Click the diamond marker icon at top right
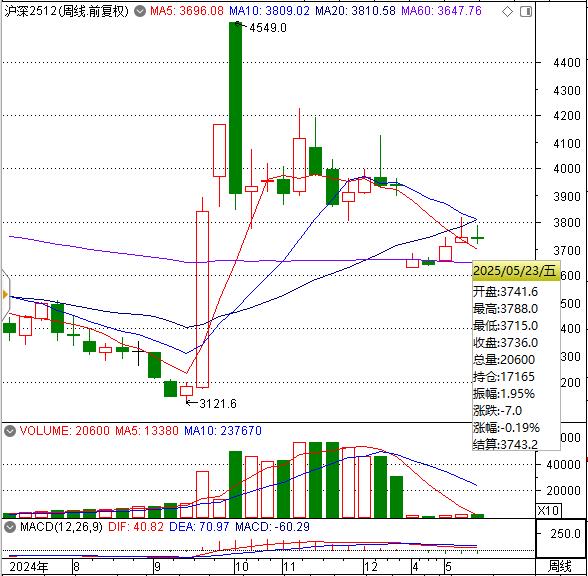 coord(507,12)
